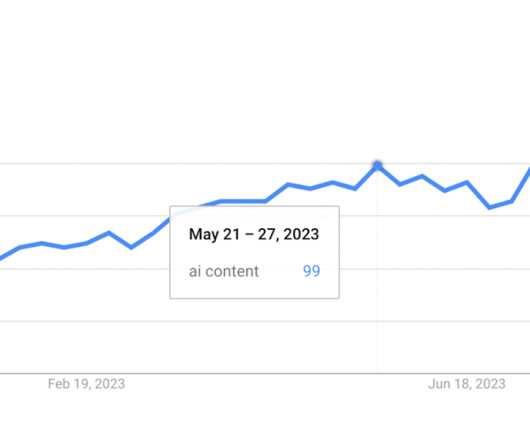The image size is (530, 442).
Task: Click the chart's bottom x-axis baseline
Action: coord(265,373)
